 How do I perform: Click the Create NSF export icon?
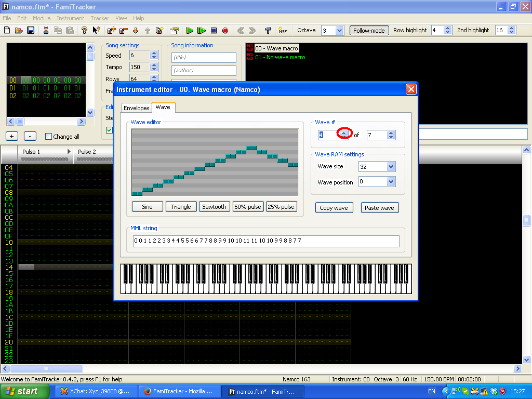tap(282, 31)
